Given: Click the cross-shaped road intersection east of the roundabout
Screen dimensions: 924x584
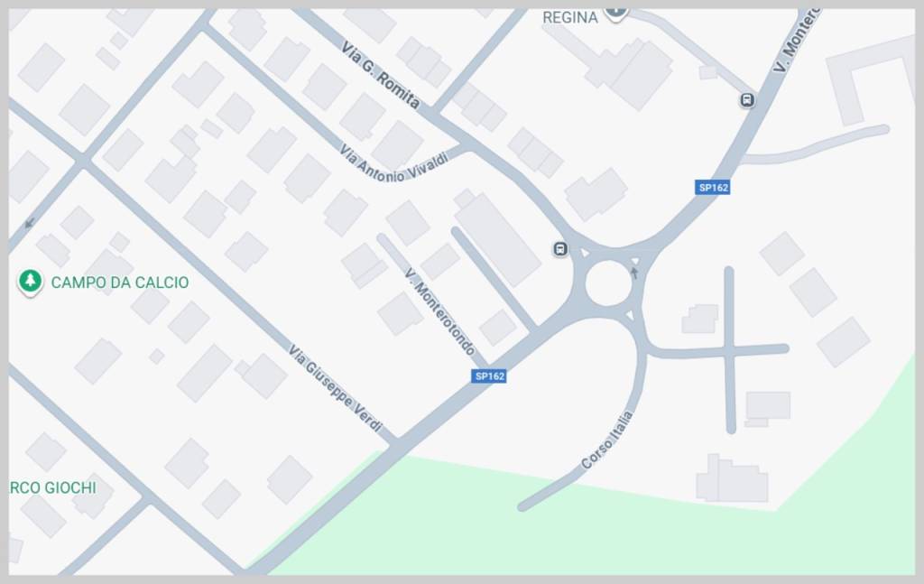Looking at the screenshot, I should [730, 351].
